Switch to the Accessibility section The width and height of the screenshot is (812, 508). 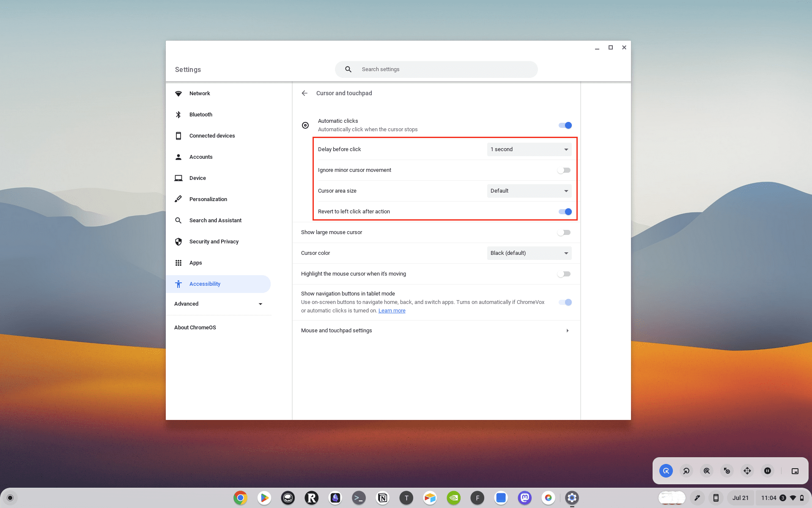tap(205, 284)
